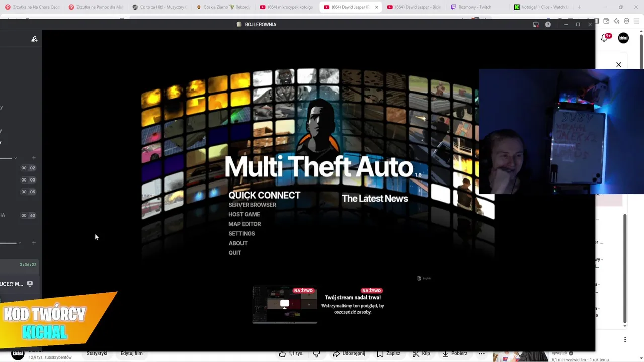Image resolution: width=644 pixels, height=362 pixels.
Task: Click the webcam overlay video
Action: tap(561, 131)
